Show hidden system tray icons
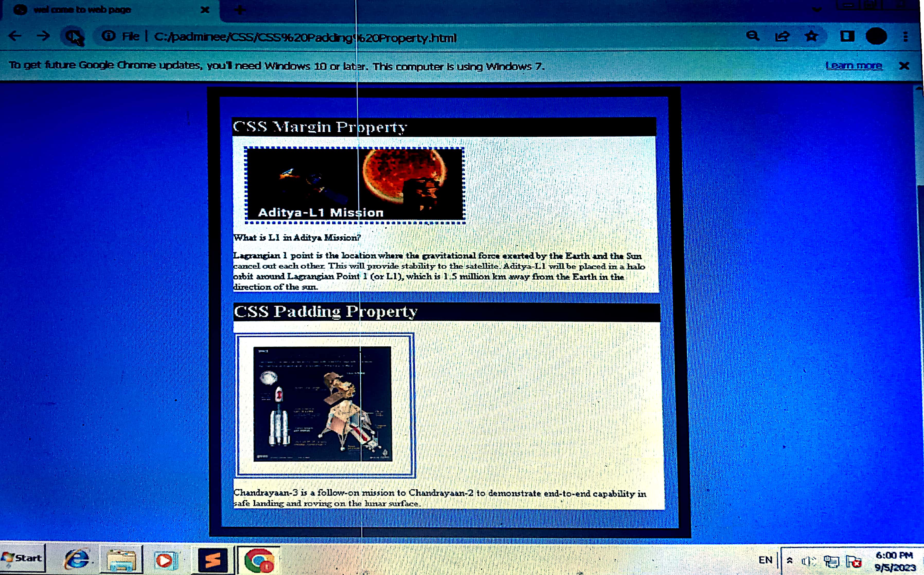Image resolution: width=924 pixels, height=575 pixels. (790, 561)
